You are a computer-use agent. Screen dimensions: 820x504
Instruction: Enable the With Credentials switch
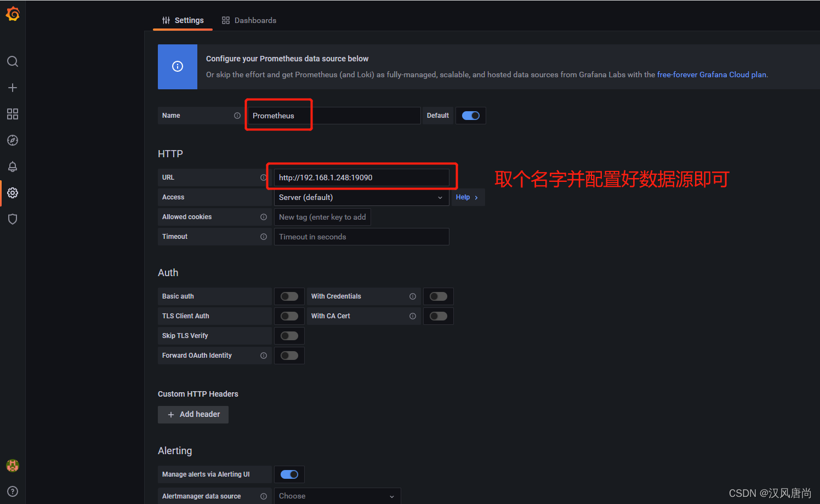pos(439,296)
